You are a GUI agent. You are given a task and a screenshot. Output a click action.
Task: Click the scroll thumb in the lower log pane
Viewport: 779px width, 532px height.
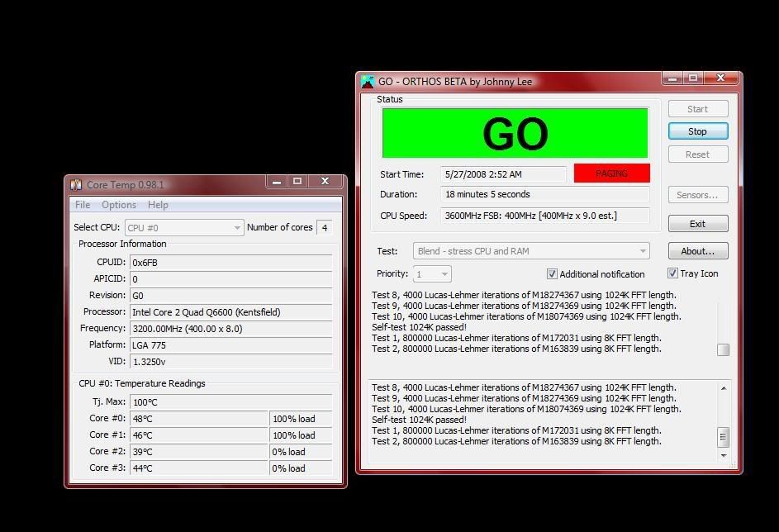coord(724,438)
